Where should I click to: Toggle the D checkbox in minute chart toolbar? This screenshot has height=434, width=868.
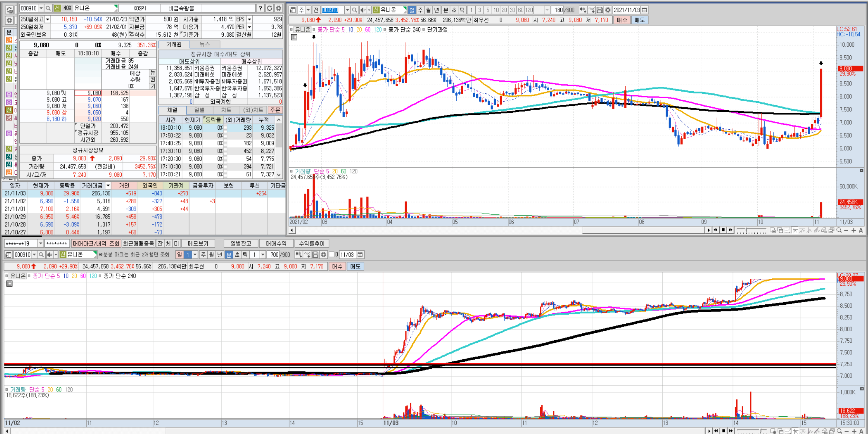click(x=332, y=255)
